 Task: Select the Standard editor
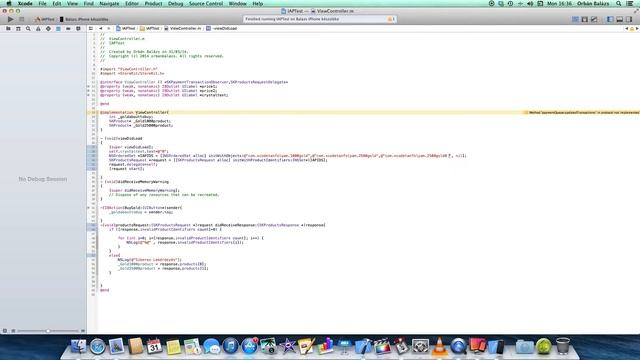tap(575, 19)
